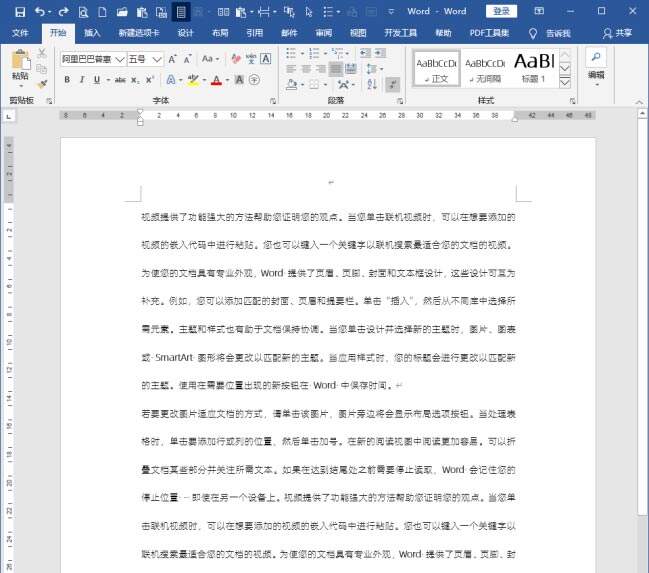Apply the 正文 style

coord(437,69)
